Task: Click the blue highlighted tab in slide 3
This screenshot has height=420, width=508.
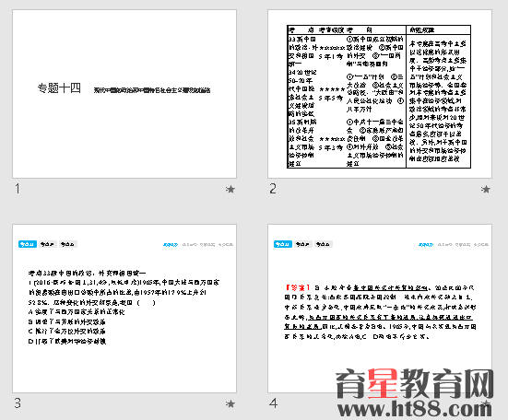Action: pos(28,244)
